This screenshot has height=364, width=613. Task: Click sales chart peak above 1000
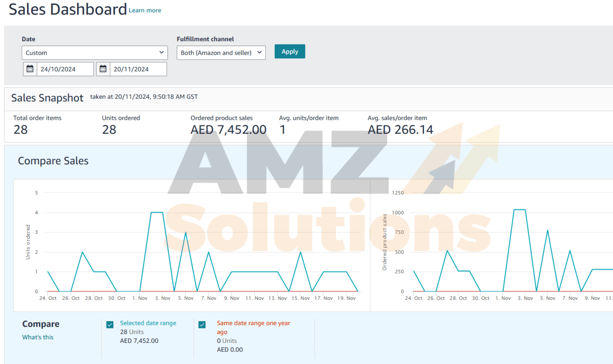click(520, 210)
